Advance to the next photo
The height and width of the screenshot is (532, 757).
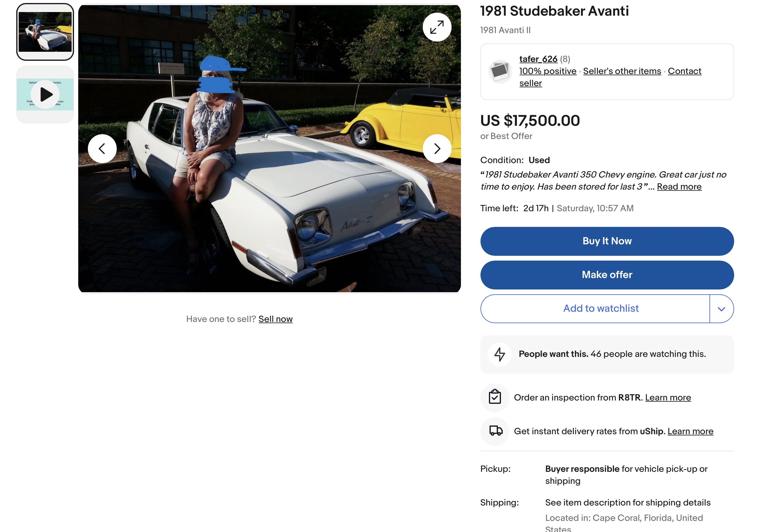point(437,148)
